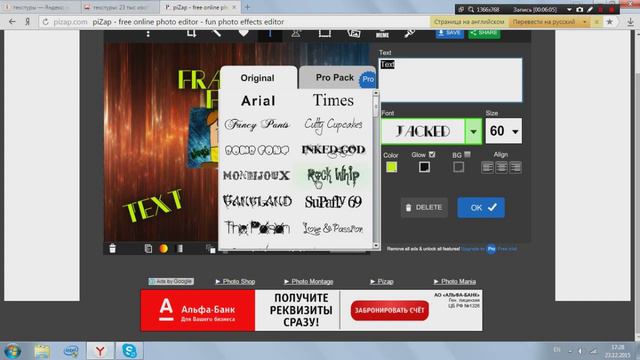Click the browser bookmark star icon
Viewport: 640px width, 360px height.
point(609,22)
